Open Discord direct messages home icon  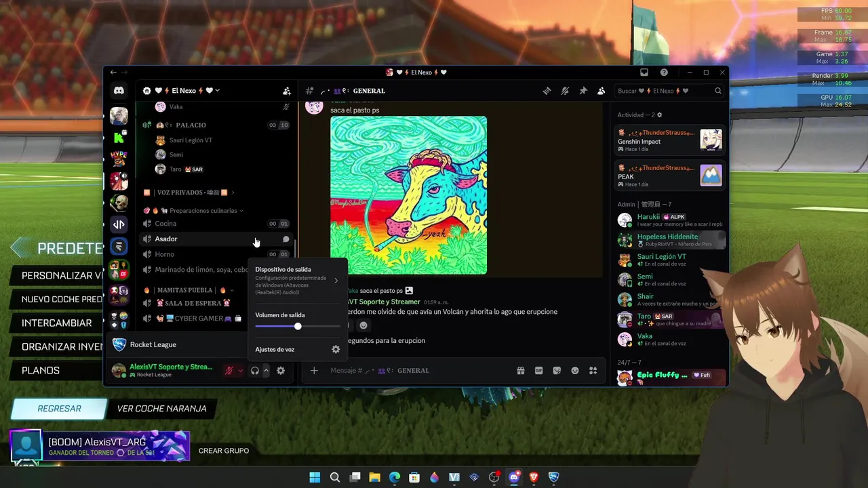pos(119,91)
